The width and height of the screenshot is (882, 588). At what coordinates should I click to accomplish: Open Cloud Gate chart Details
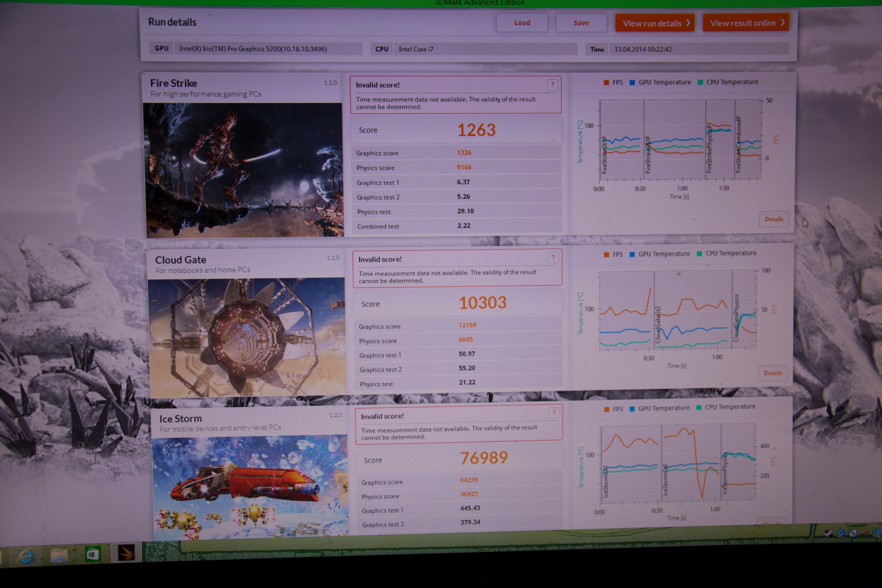(772, 373)
